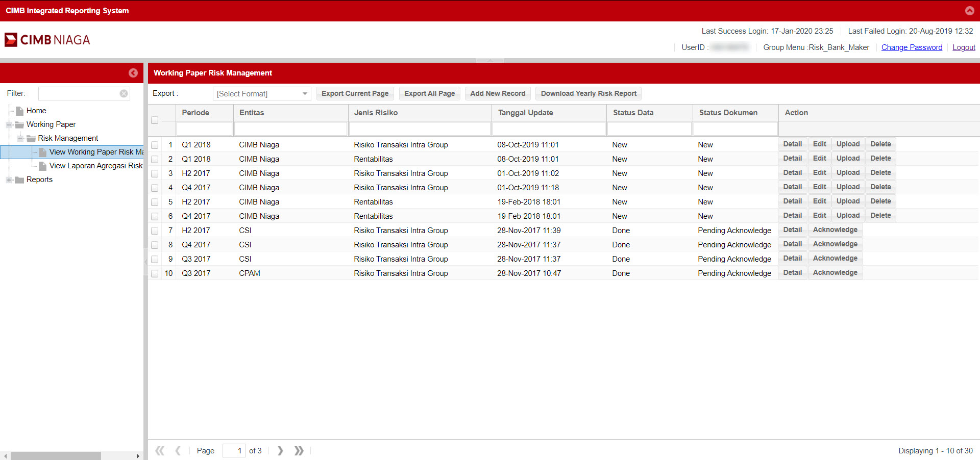Click the Reports folder icon
Image resolution: width=980 pixels, height=460 pixels.
(20, 180)
